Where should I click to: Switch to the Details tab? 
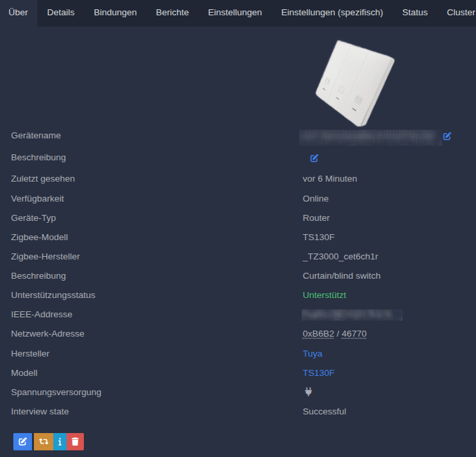[61, 13]
